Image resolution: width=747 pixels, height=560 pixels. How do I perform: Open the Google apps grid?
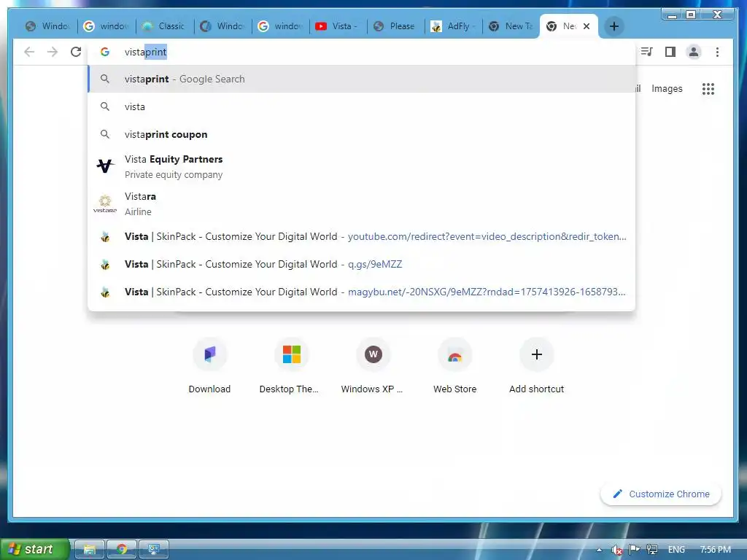pos(708,88)
